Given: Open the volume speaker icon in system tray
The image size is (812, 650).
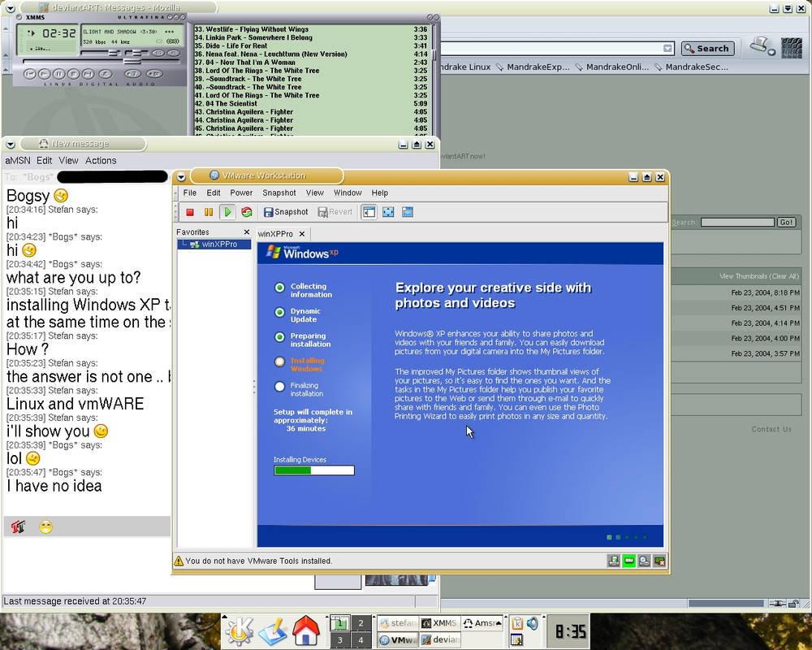Looking at the screenshot, I should point(532,623).
